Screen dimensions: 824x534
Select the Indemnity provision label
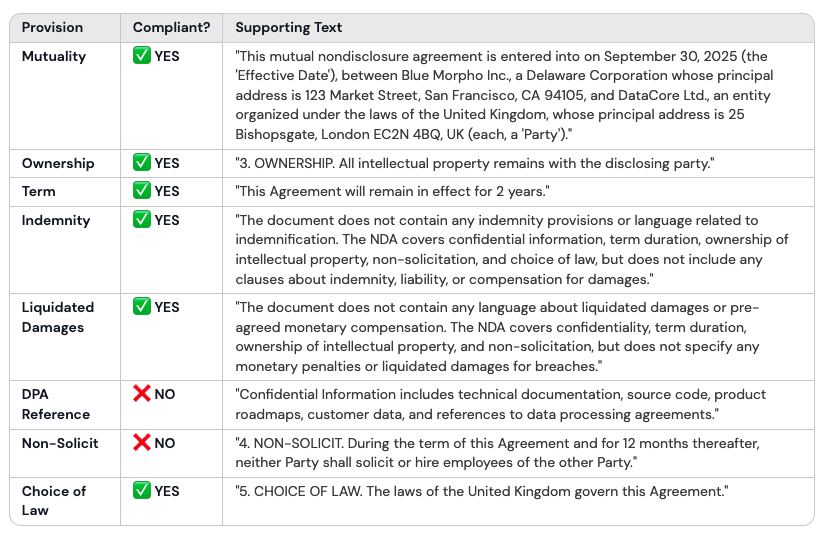[56, 220]
